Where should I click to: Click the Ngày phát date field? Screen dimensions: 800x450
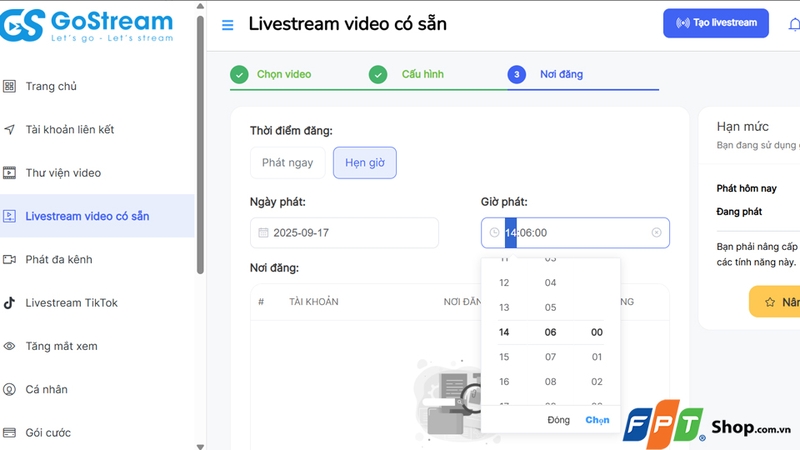[344, 233]
